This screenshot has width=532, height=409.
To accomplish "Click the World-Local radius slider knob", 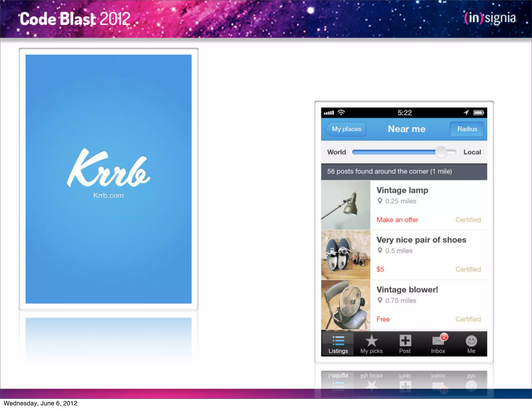I will click(441, 152).
